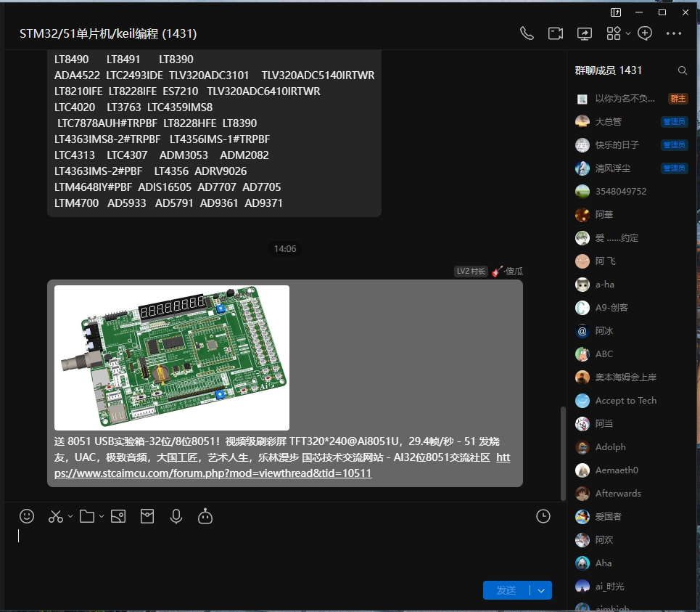Viewport: 700px width, 612px height.
Task: Select member 阿欢
Action: coord(631,539)
